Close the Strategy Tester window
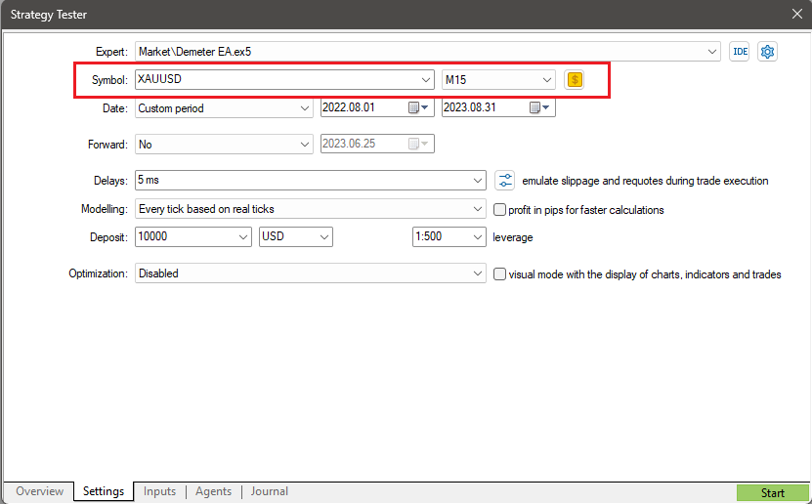812x504 pixels. (x=797, y=14)
